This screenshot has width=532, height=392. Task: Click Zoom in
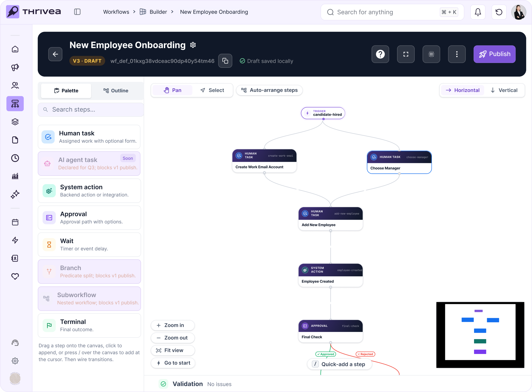(173, 325)
